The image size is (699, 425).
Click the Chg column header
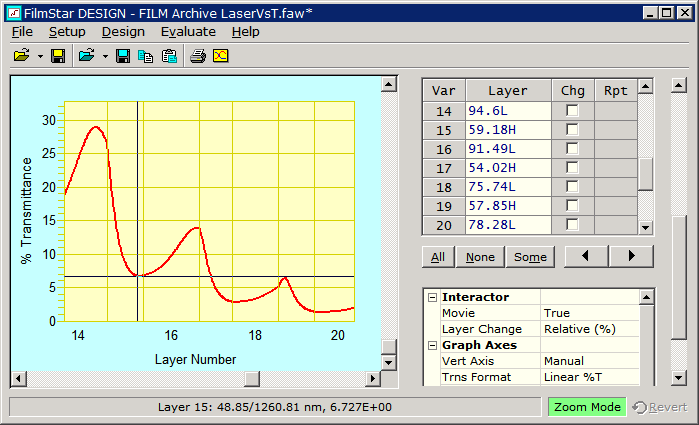pos(572,91)
